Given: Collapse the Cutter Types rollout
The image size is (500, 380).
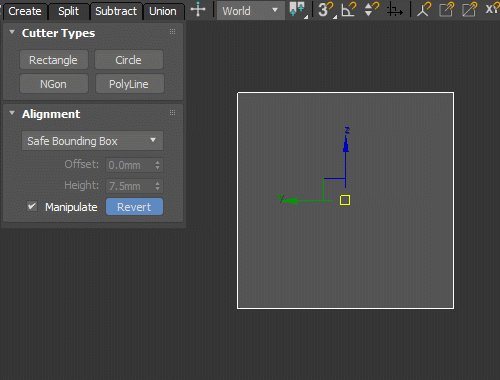Looking at the screenshot, I should (x=12, y=32).
